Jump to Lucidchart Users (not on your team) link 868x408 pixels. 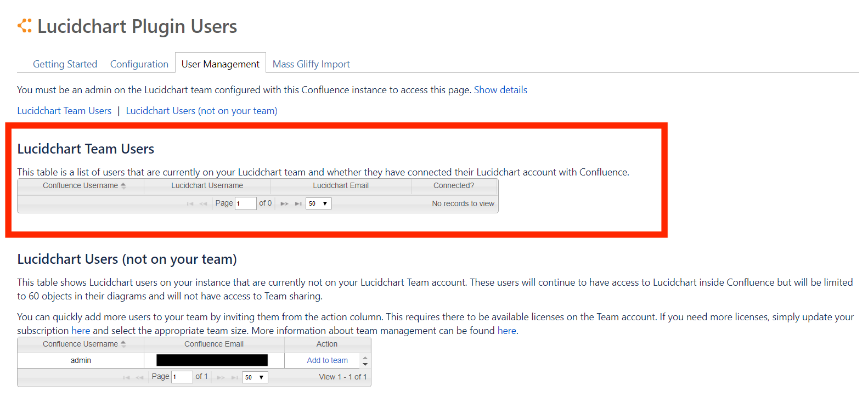click(x=201, y=111)
